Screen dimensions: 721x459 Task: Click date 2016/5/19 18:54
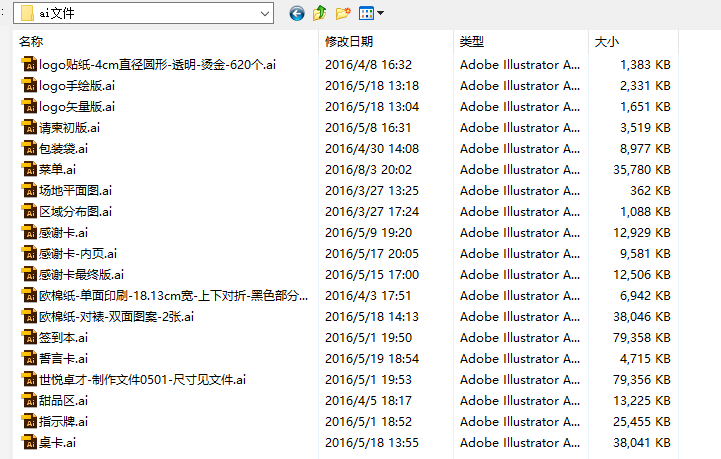point(372,359)
